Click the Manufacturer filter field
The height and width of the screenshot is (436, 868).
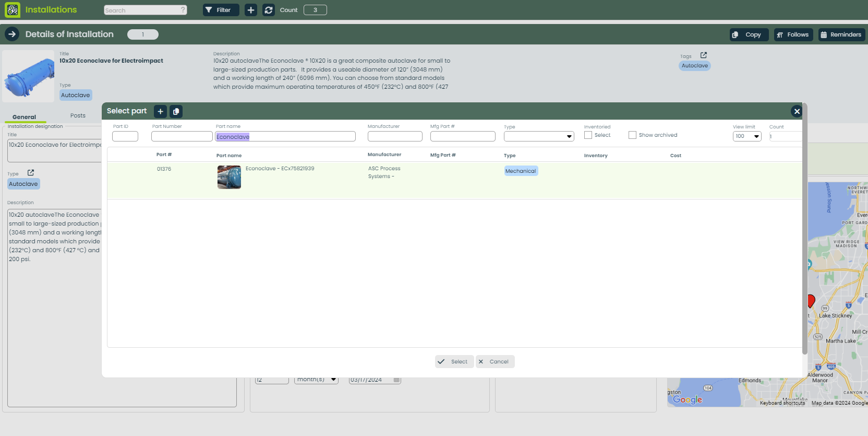coord(395,136)
